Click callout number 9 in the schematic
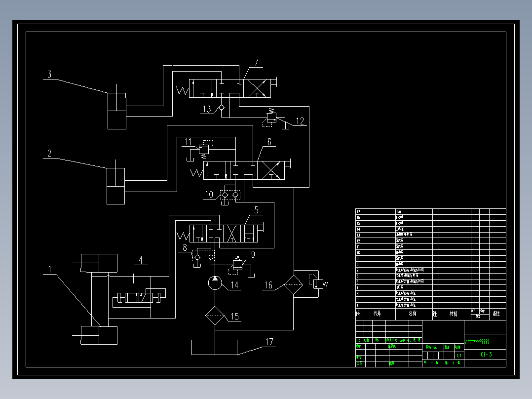This screenshot has height=399, width=532. coord(253,254)
